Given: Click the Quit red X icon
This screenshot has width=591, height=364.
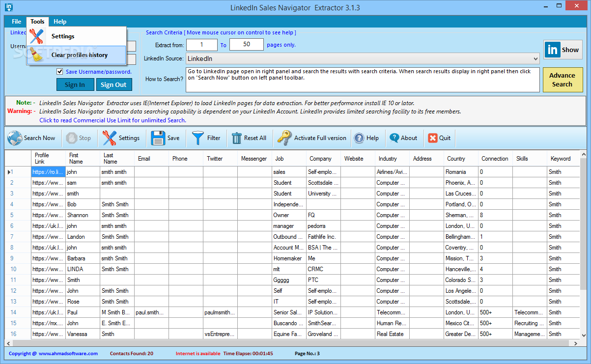Looking at the screenshot, I should [x=432, y=138].
